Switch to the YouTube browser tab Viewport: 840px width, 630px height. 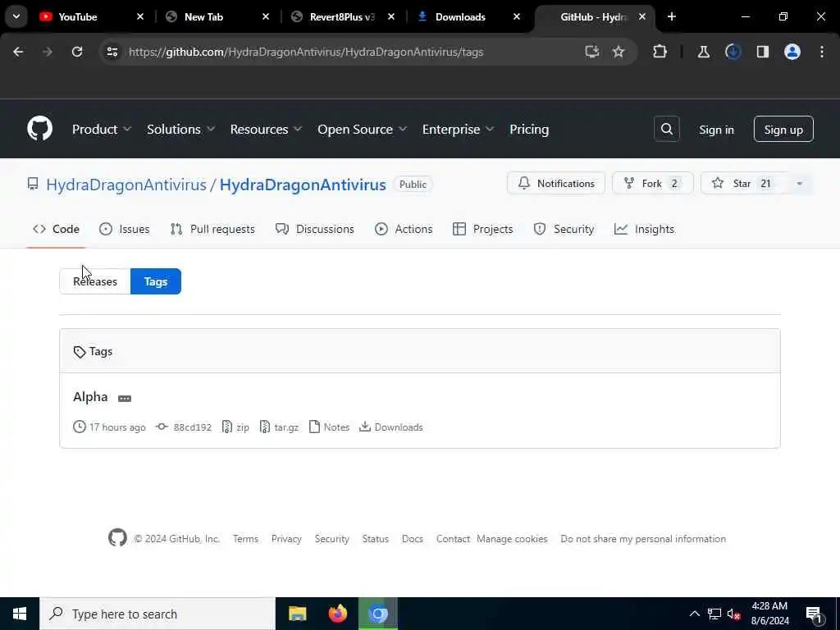point(92,17)
